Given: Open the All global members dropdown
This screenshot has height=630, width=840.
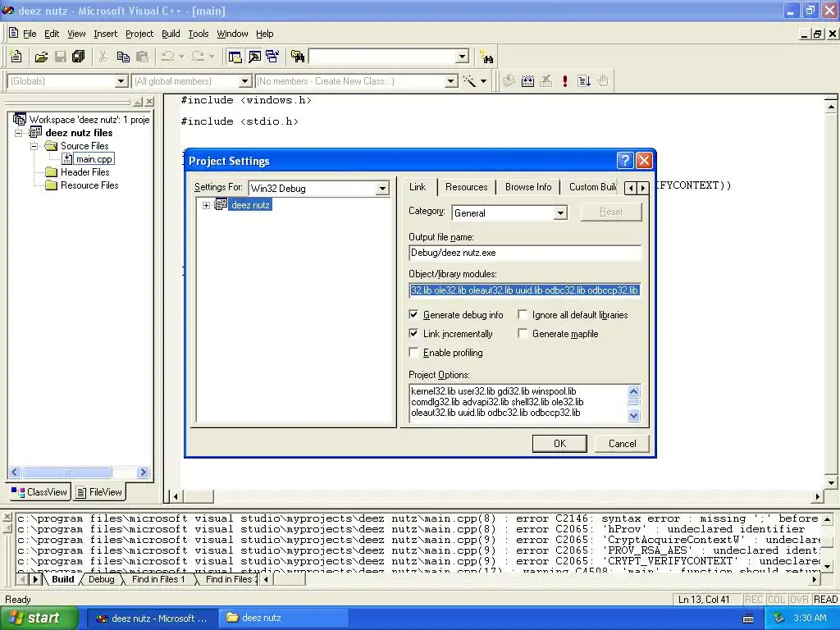Looking at the screenshot, I should tap(244, 81).
